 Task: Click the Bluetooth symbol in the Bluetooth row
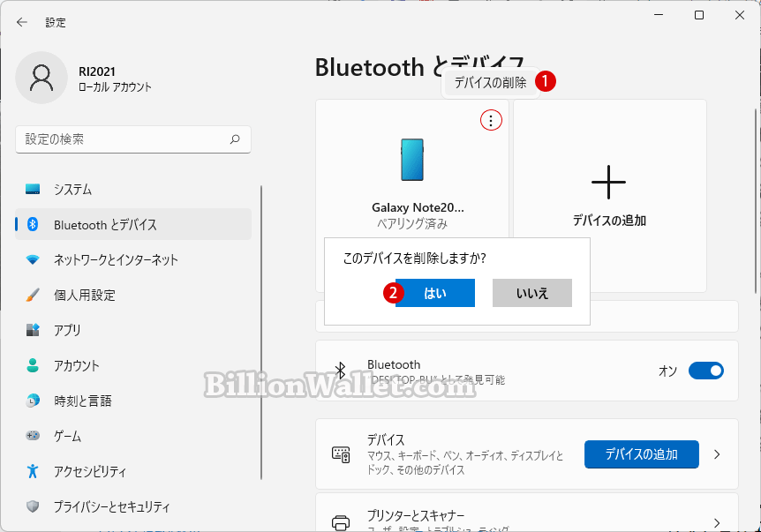tap(341, 371)
